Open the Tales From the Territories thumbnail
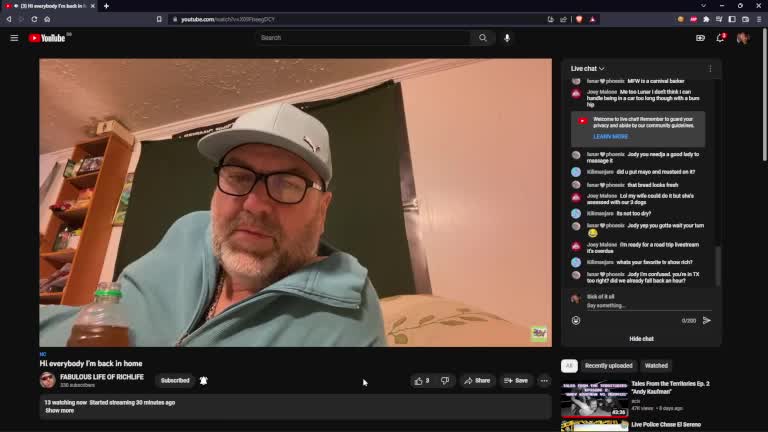The height and width of the screenshot is (432, 768). (x=595, y=399)
